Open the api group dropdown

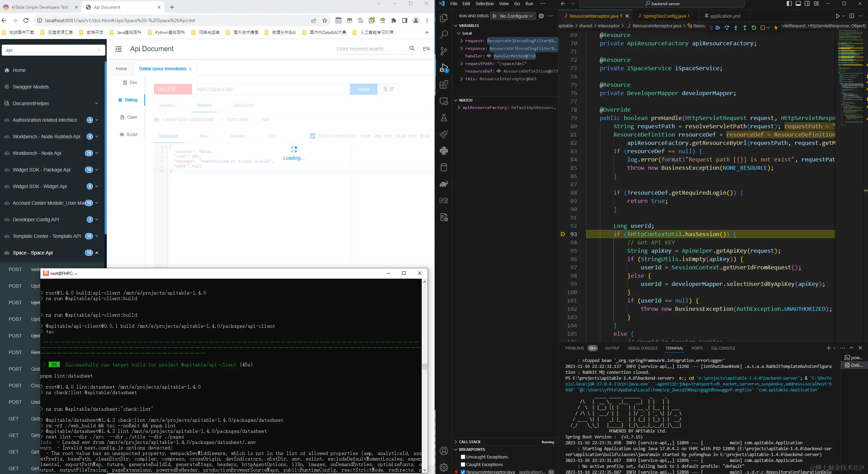53,50
